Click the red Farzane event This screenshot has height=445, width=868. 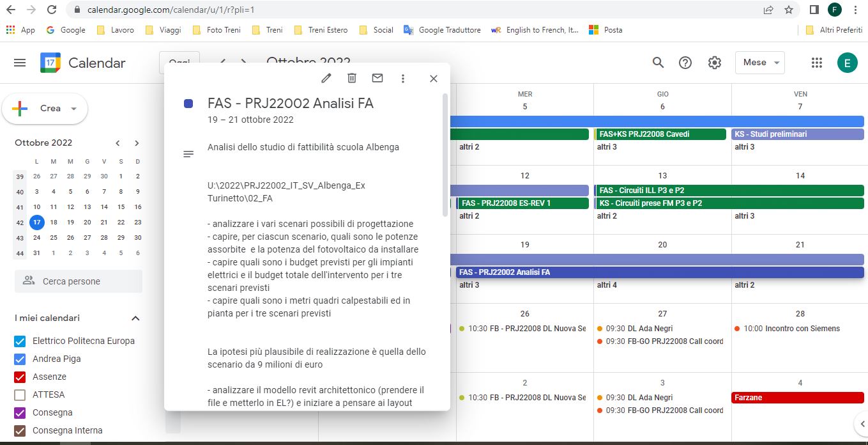797,398
